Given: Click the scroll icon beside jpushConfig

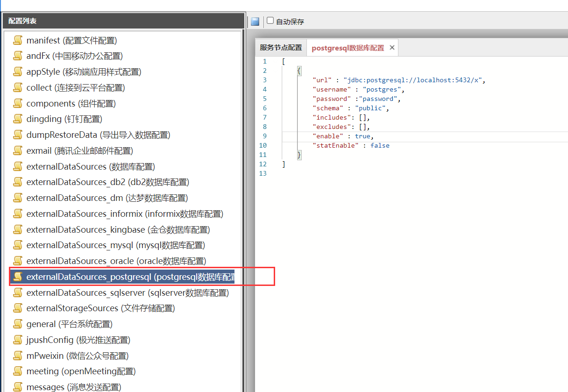Looking at the screenshot, I should click(18, 340).
